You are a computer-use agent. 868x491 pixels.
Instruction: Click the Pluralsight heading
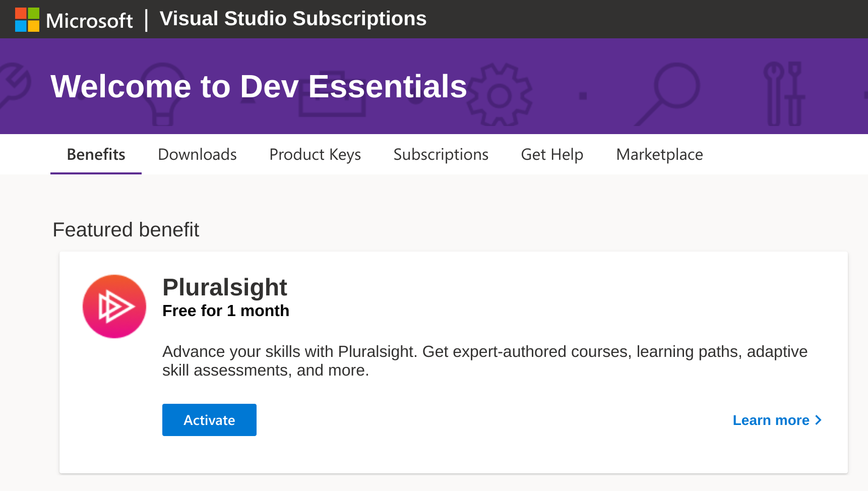click(225, 287)
